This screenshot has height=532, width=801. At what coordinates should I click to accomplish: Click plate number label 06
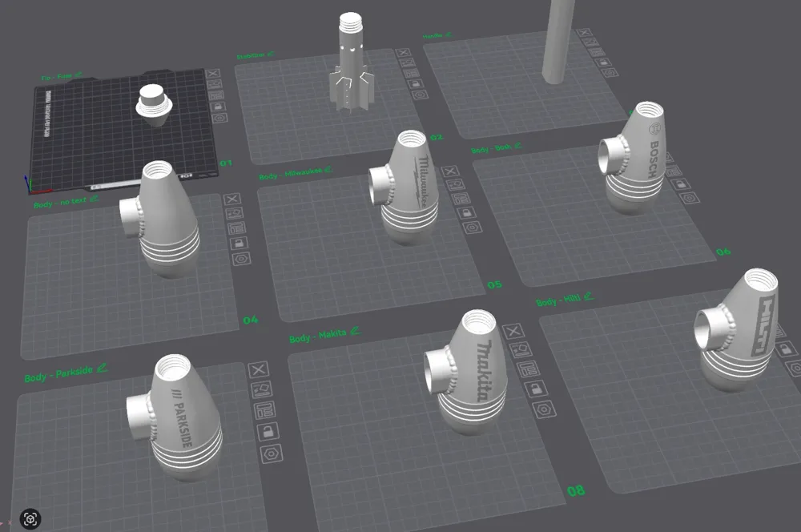pyautogui.click(x=723, y=252)
